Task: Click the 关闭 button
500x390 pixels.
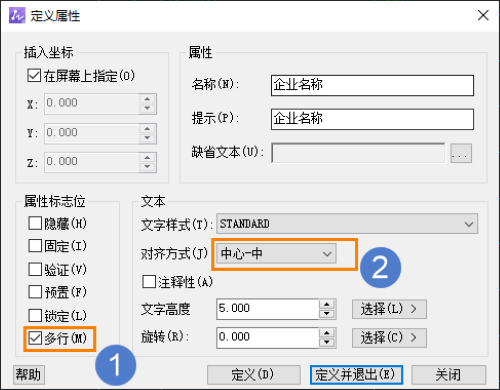Action: coord(449,375)
